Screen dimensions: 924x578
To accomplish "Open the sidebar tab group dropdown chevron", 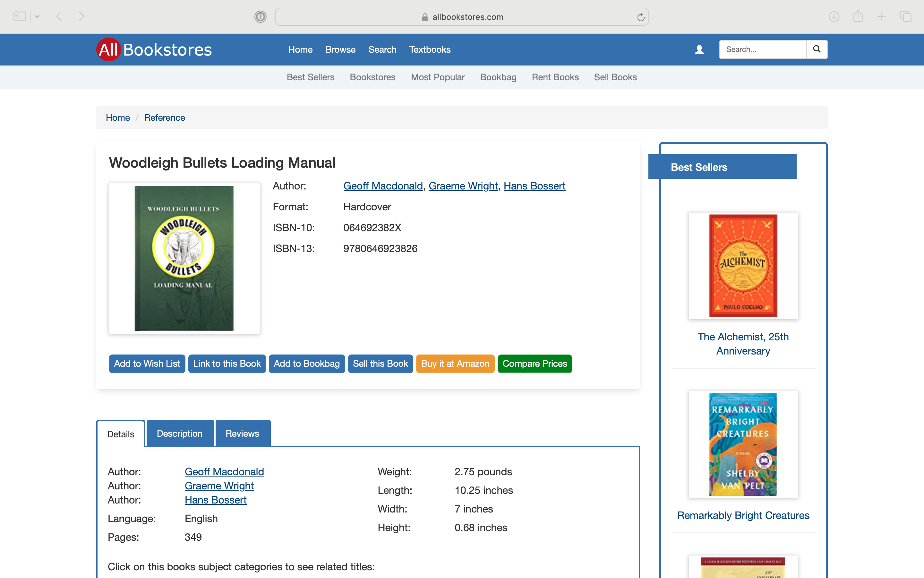I will pos(38,16).
